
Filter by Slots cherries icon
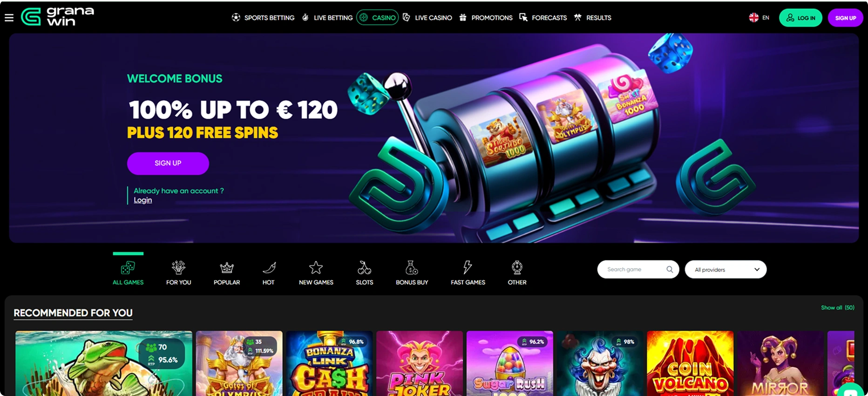point(364,267)
